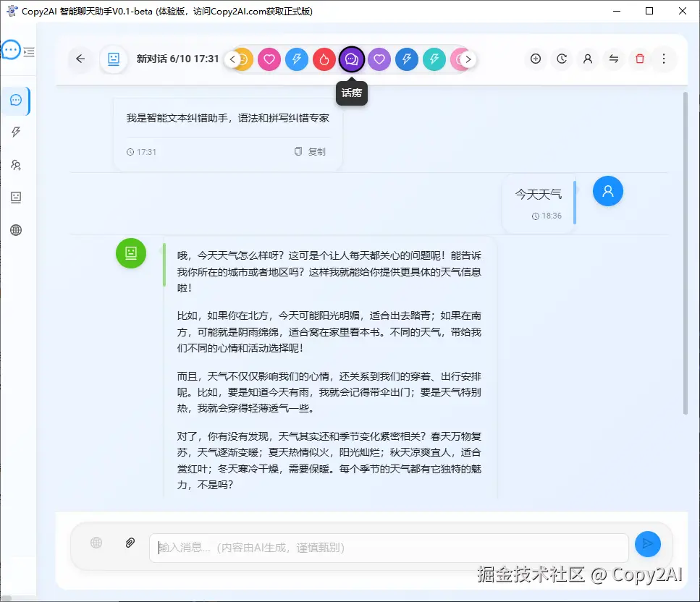The height and width of the screenshot is (602, 700).
Task: Open the globe sidebar tab
Action: pyautogui.click(x=16, y=230)
